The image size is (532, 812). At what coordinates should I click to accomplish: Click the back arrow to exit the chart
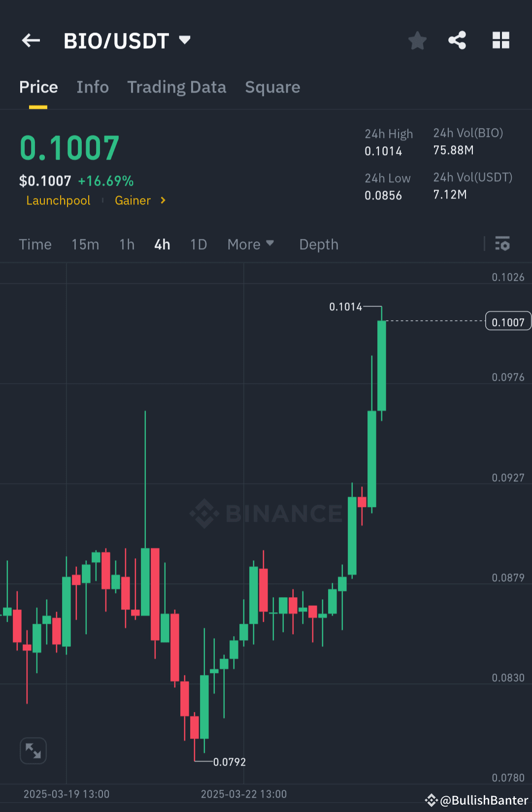pyautogui.click(x=31, y=40)
